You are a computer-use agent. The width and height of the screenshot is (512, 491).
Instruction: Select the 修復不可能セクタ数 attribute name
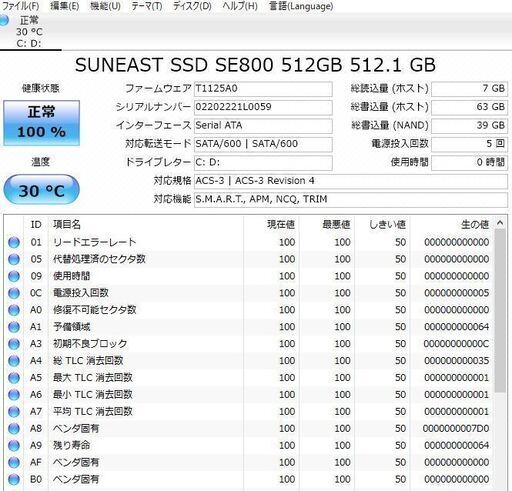coord(94,310)
